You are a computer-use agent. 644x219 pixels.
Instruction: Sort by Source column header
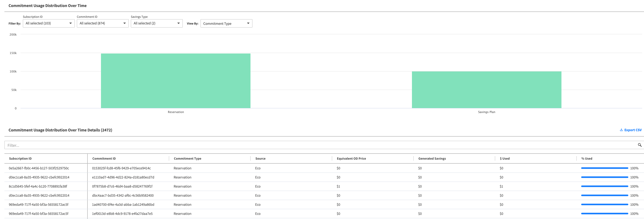coord(260,158)
